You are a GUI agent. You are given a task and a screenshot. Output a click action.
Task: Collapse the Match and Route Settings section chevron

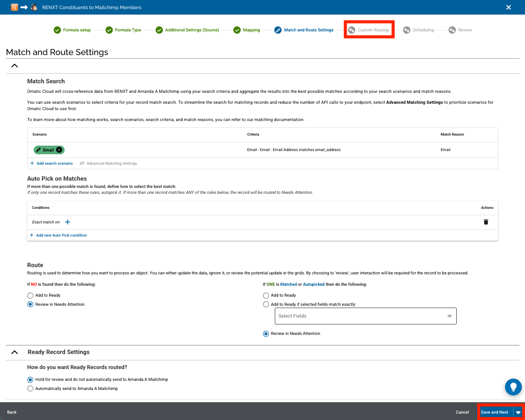click(x=15, y=66)
